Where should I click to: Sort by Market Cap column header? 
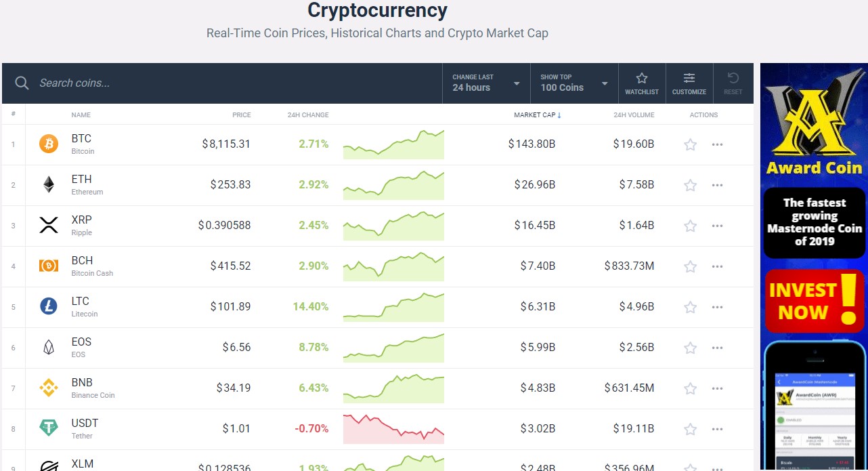point(537,115)
